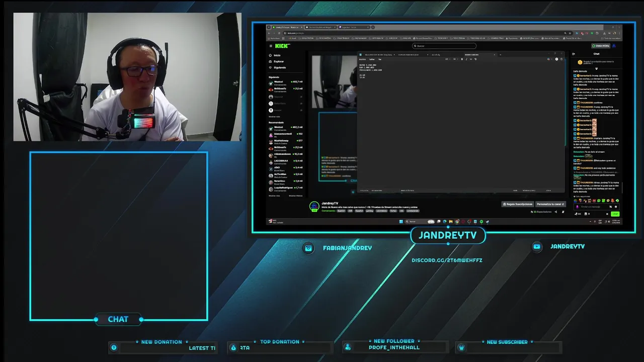The width and height of the screenshot is (644, 362).
Task: Click the Instagram icon beside FABIANJANDREY
Action: [x=308, y=248]
